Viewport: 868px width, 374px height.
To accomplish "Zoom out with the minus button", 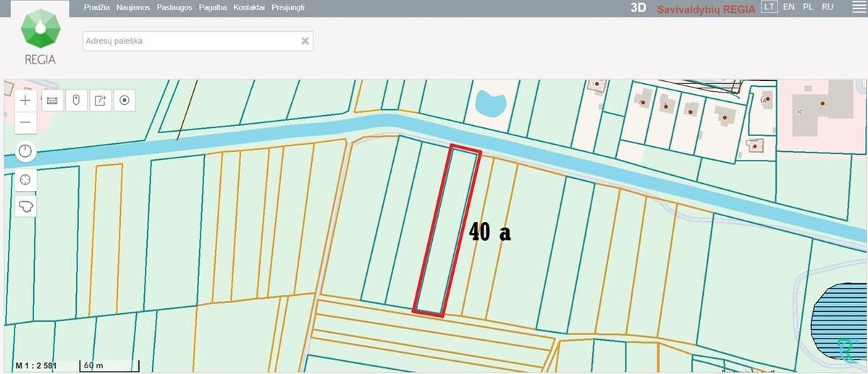I will [25, 122].
